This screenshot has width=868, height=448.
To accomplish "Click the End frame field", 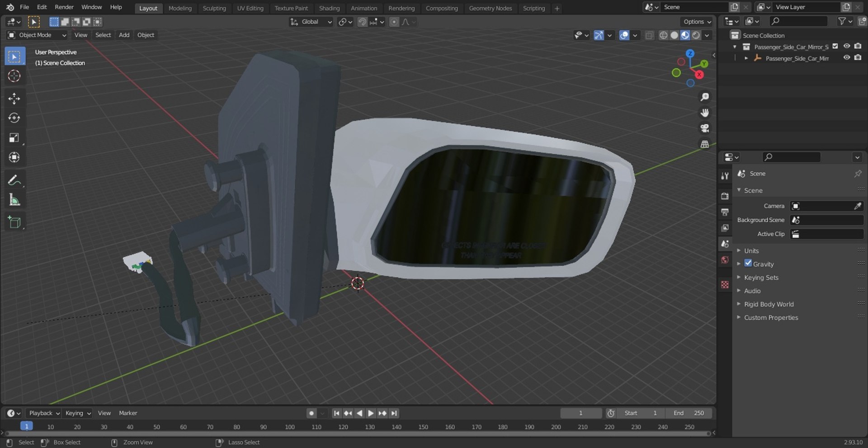I will [689, 413].
